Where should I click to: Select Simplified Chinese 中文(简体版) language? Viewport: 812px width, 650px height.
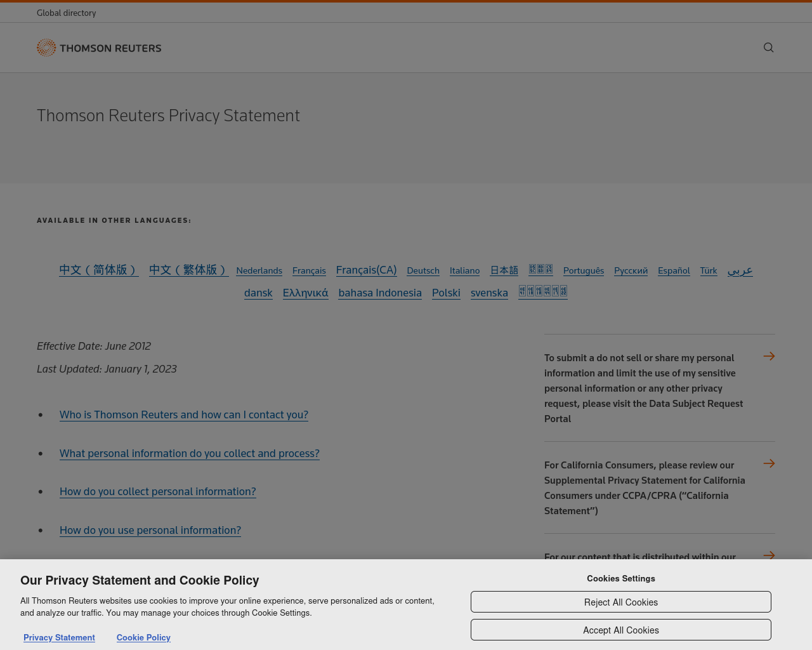[99, 270]
